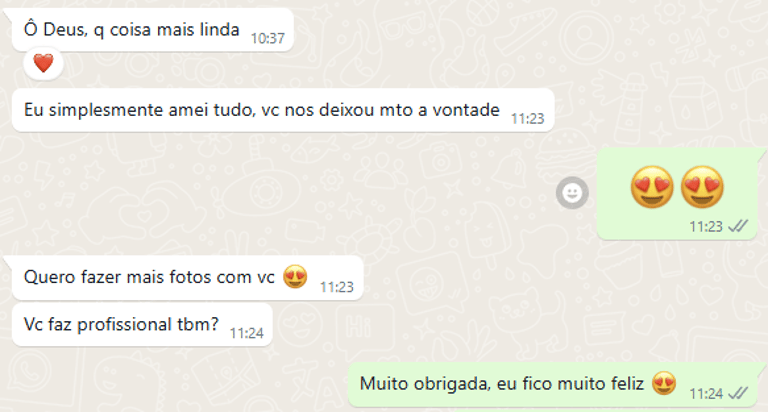Click the 11:23 timestamp on 'Quero fazer' message
This screenshot has height=412, width=768.
(336, 287)
